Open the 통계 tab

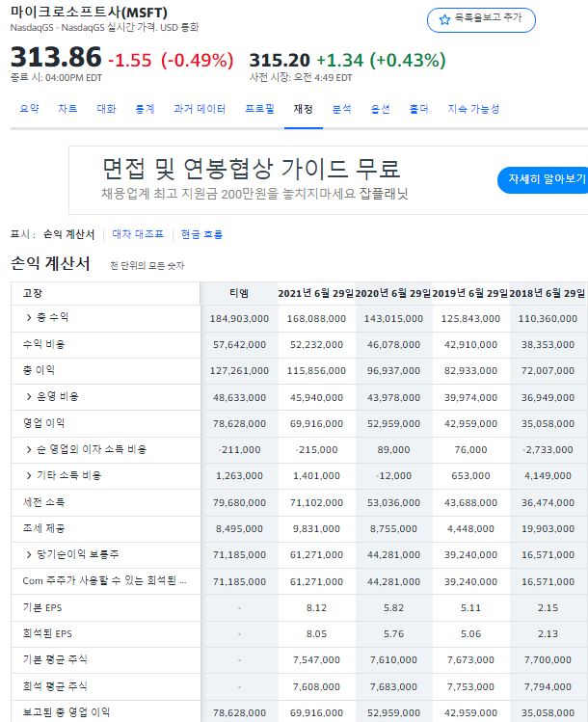145,109
